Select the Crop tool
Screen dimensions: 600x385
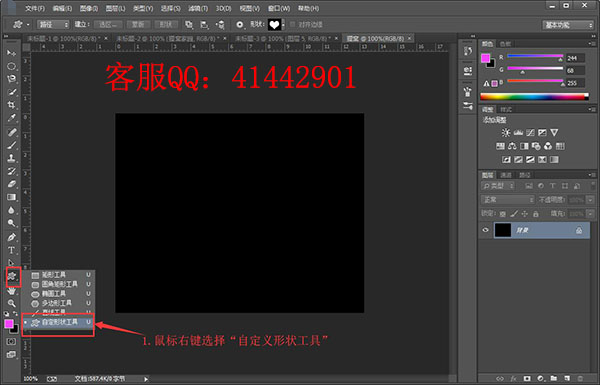[11, 105]
